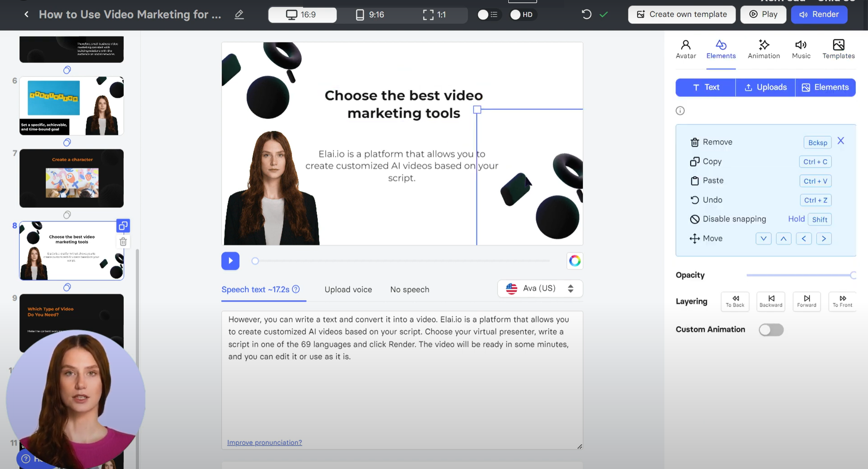Move element down with down arrow
The image size is (868, 469).
coord(763,239)
